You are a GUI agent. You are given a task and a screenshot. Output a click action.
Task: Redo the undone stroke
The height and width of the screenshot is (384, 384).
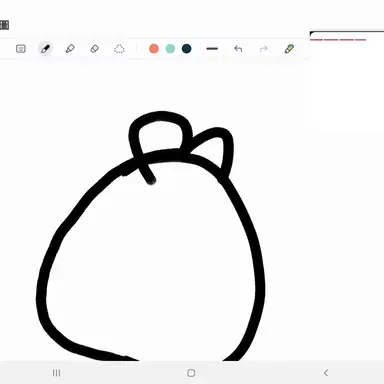point(263,49)
